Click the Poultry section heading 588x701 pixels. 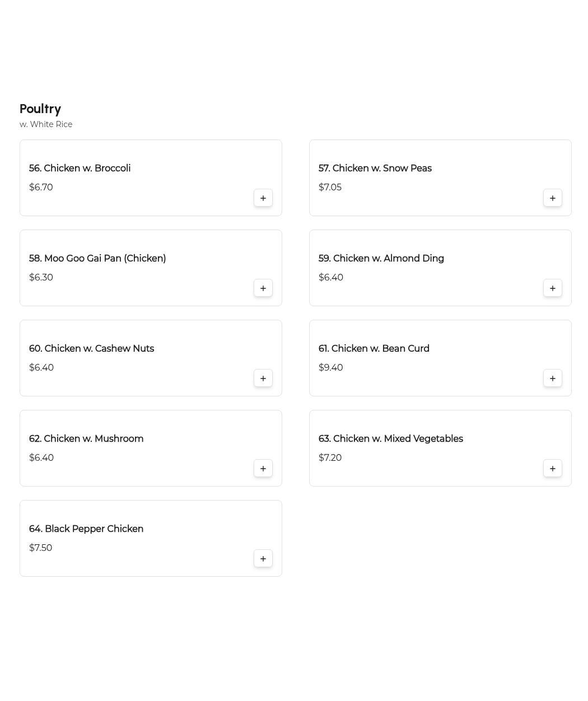40,109
